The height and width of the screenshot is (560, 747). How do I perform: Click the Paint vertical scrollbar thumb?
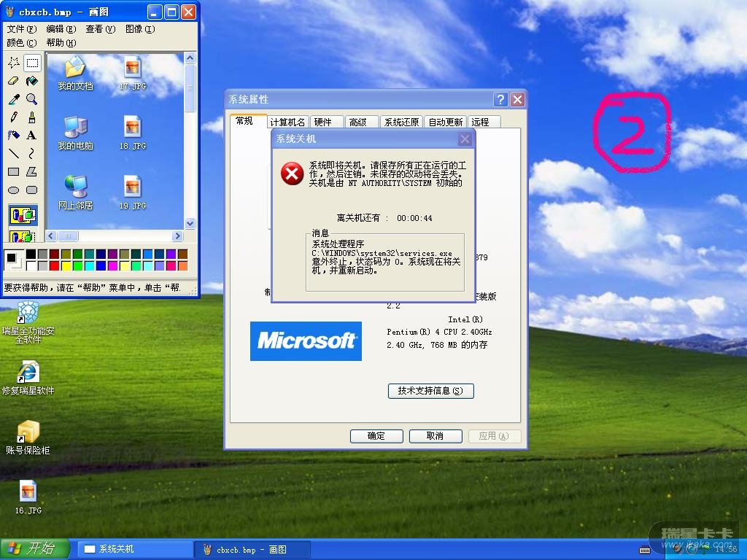pos(190,88)
